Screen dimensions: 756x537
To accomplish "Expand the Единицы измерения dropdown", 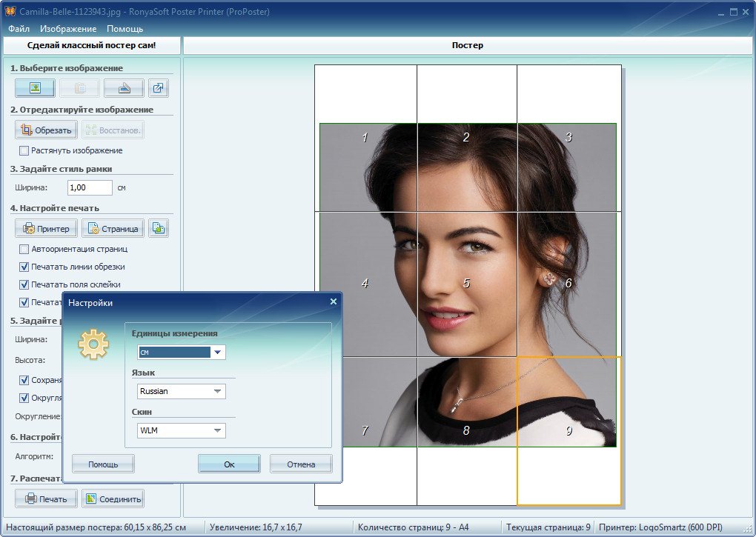I will [x=217, y=353].
